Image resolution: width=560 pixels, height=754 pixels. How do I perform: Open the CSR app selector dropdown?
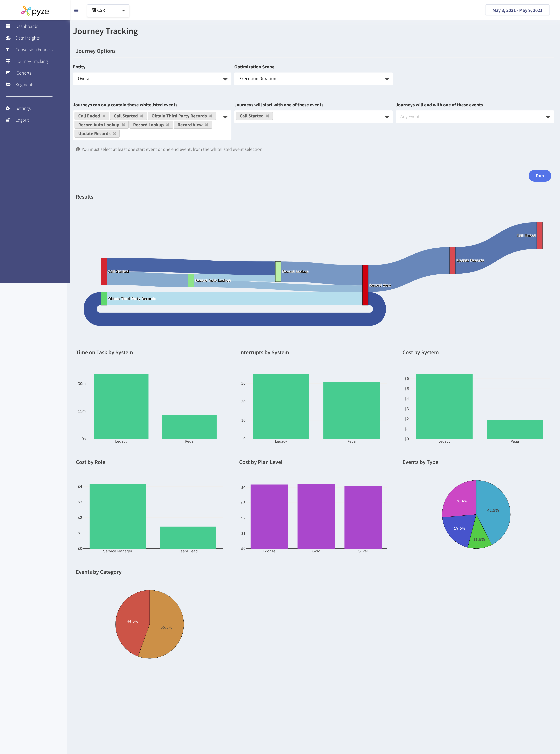pos(108,11)
